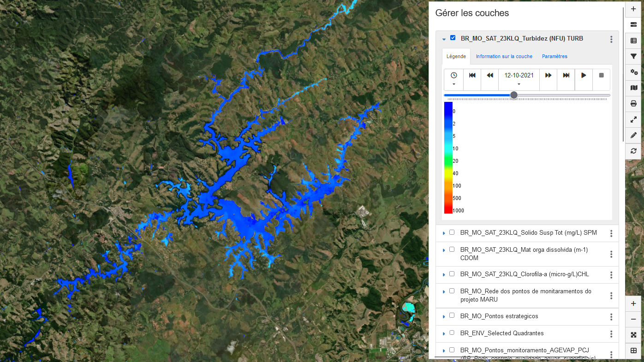Skip to the last date step
Screen dimensions: 644x362
click(566, 75)
